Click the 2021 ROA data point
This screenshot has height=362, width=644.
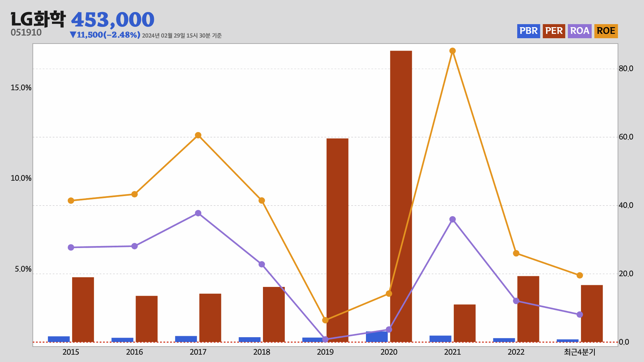click(x=452, y=220)
